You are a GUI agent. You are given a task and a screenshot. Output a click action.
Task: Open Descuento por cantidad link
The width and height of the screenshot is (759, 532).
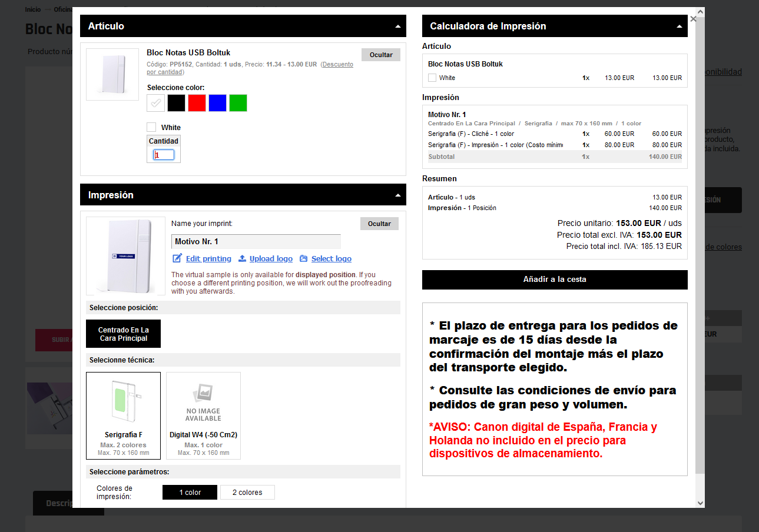click(338, 64)
